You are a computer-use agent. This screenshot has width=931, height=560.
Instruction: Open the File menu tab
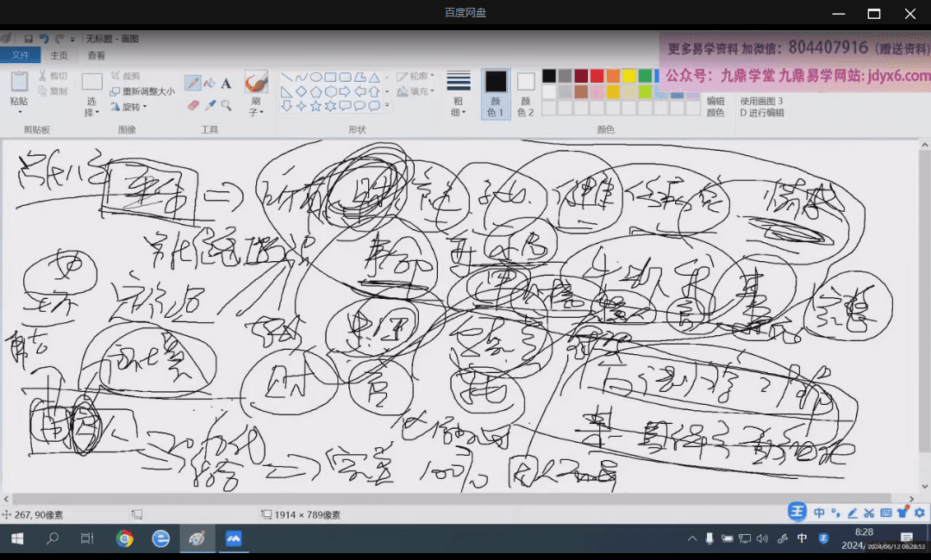(20, 56)
